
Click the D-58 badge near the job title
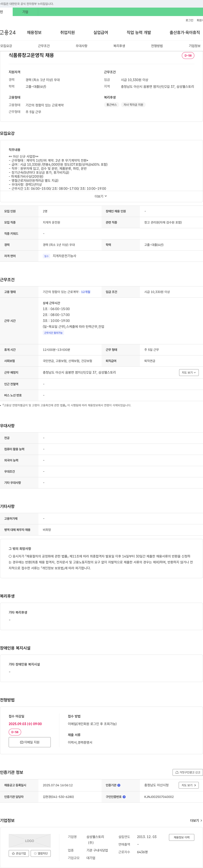188,56
